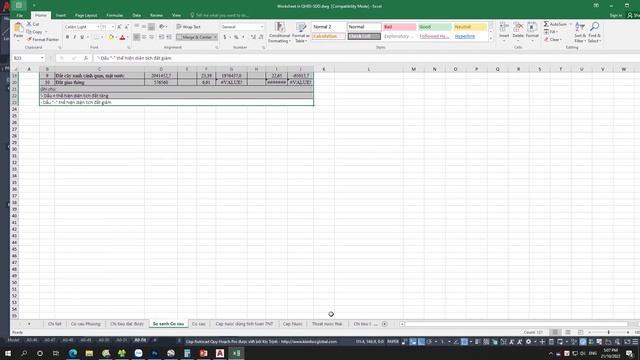
Task: Activate the Format Painter brush
Action: pos(42,39)
